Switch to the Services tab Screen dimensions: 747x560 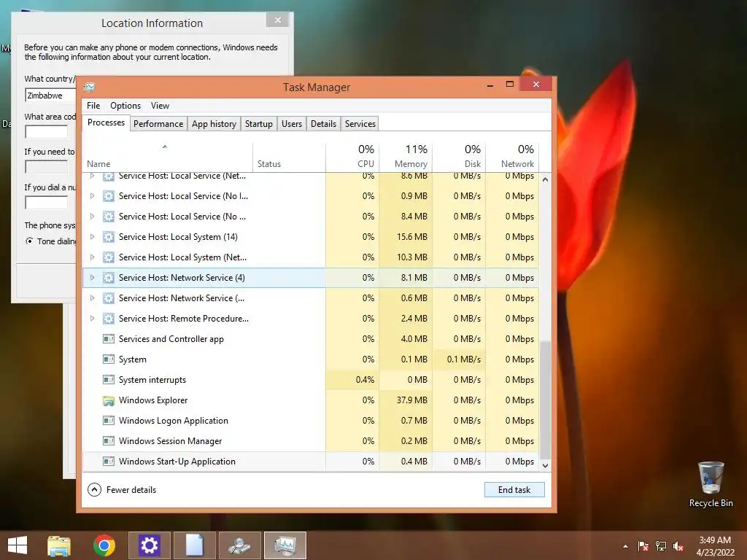pos(360,124)
